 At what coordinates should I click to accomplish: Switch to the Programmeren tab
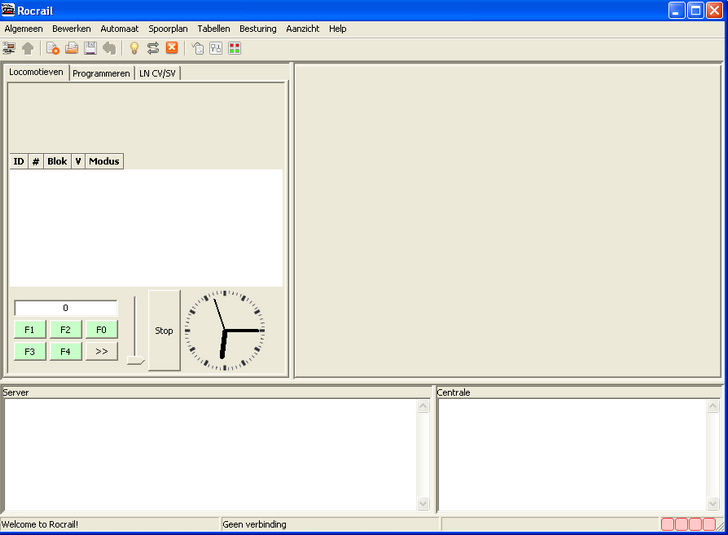pyautogui.click(x=101, y=74)
